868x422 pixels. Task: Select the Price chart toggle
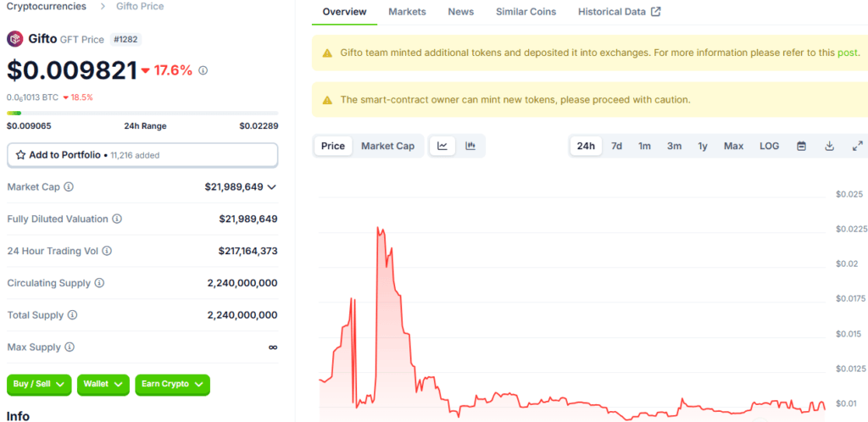click(333, 146)
